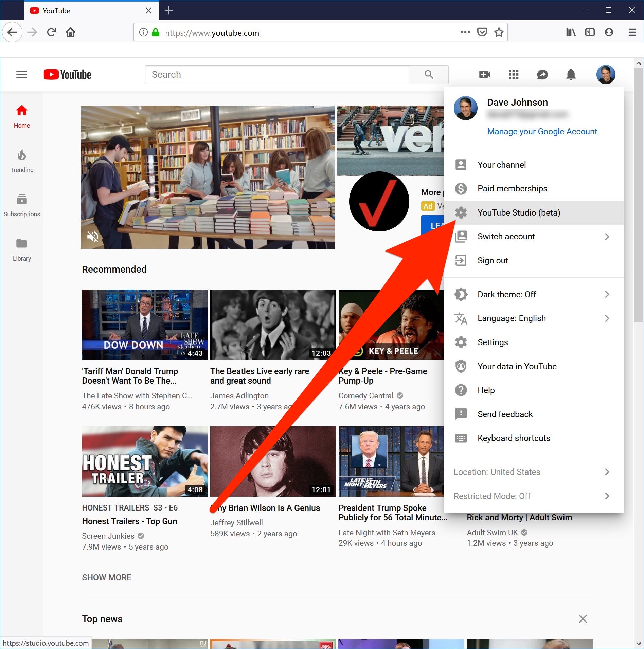Open Your data in YouTube
The width and height of the screenshot is (644, 649).
(x=534, y=366)
